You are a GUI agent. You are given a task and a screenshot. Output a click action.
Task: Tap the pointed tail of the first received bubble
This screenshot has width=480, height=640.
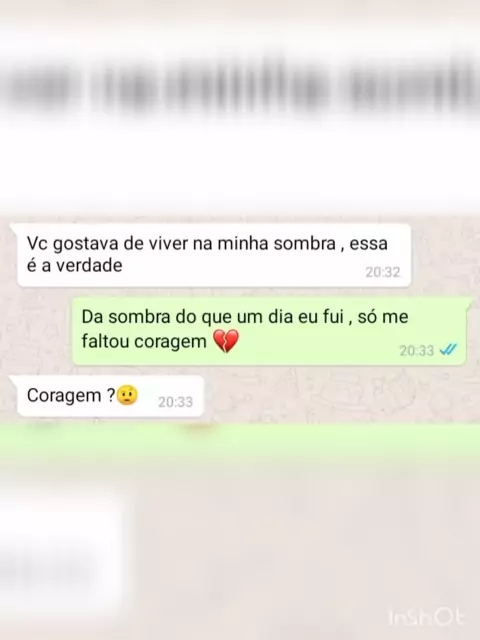pyautogui.click(x=13, y=228)
